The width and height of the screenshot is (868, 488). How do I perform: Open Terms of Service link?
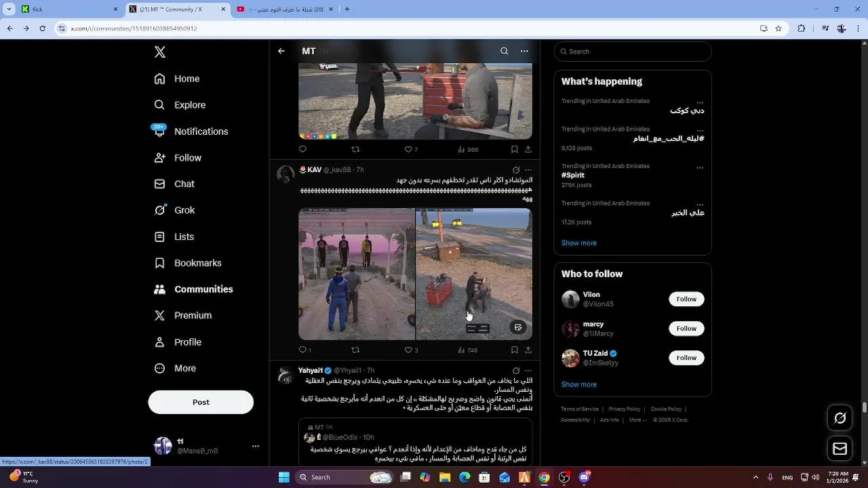click(580, 409)
